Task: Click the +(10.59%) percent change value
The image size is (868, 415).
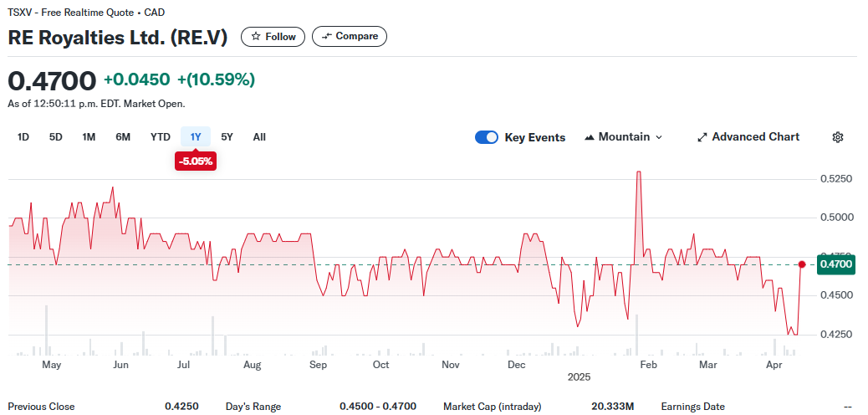Action: tap(216, 79)
